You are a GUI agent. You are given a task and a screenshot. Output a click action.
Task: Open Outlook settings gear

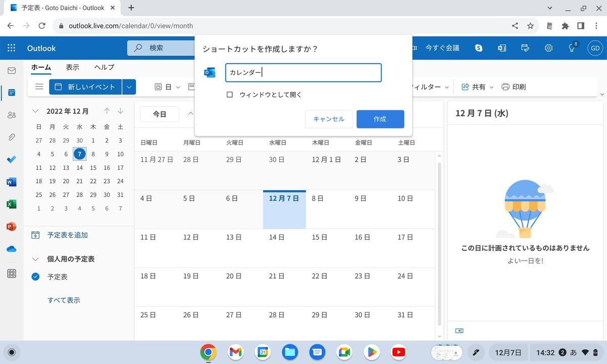pyautogui.click(x=548, y=48)
